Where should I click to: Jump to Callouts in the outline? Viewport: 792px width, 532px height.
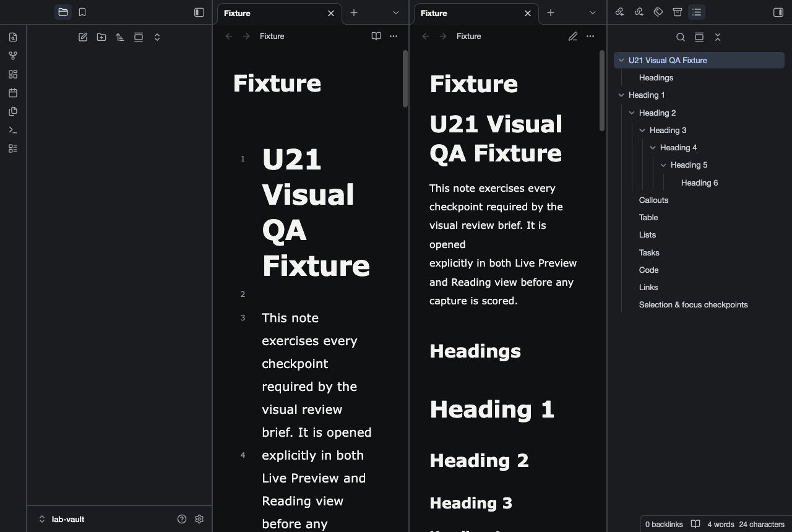pyautogui.click(x=653, y=200)
